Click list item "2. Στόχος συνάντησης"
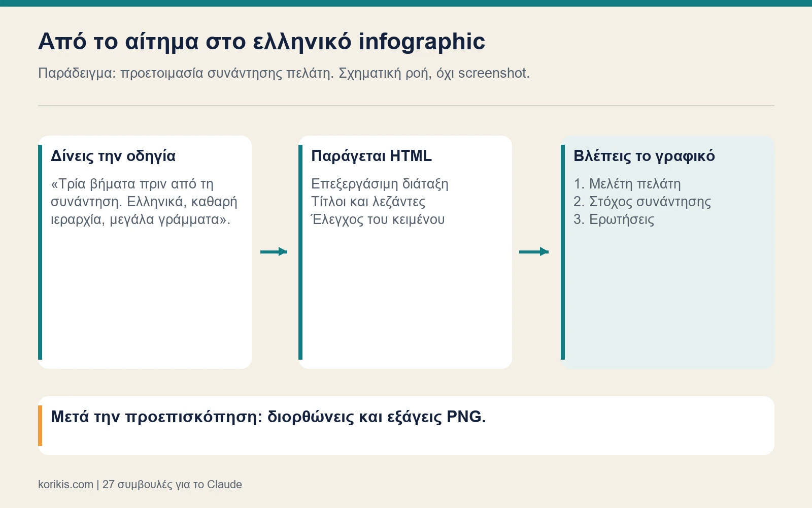The image size is (812, 508). click(x=642, y=202)
